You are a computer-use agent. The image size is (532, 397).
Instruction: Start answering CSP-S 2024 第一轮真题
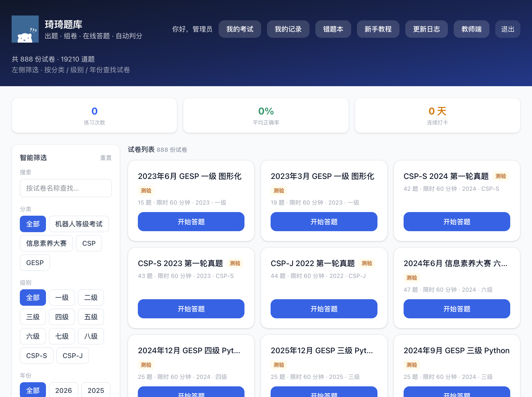(457, 222)
